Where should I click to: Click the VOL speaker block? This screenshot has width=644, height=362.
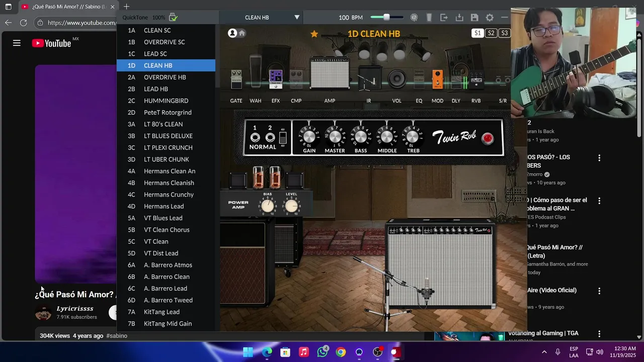click(x=397, y=79)
